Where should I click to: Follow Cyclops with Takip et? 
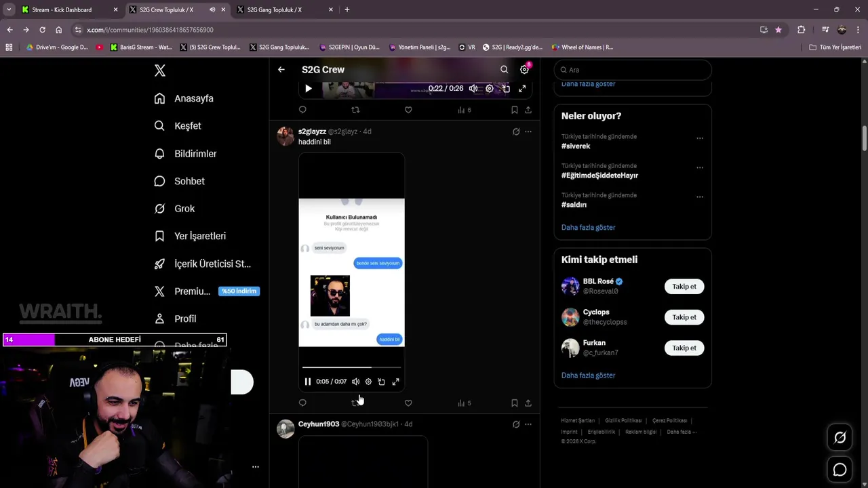(684, 317)
